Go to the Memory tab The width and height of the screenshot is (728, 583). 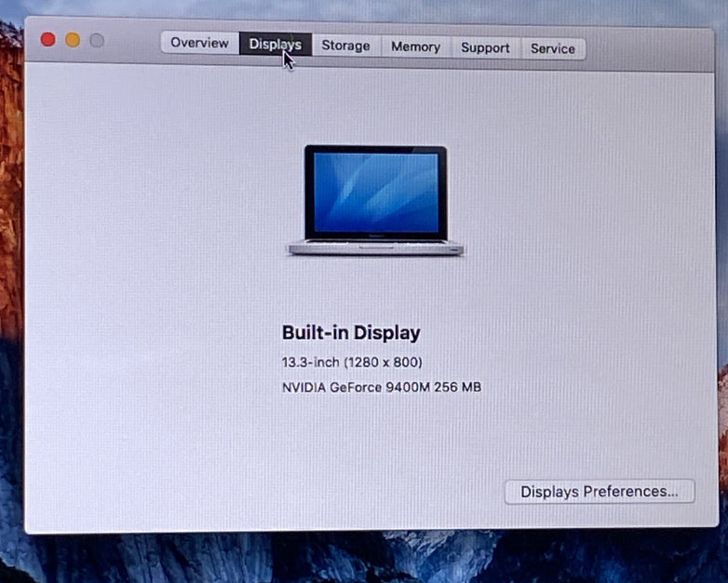click(415, 47)
